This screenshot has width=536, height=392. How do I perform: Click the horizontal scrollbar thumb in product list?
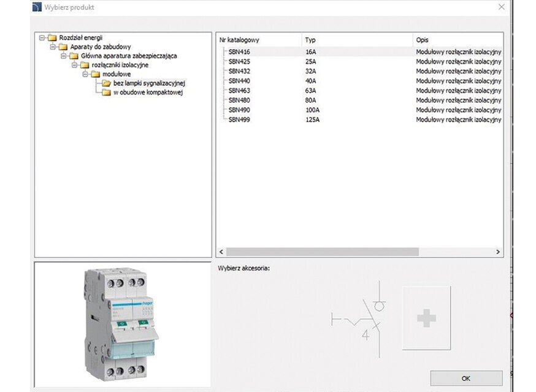(x=323, y=252)
